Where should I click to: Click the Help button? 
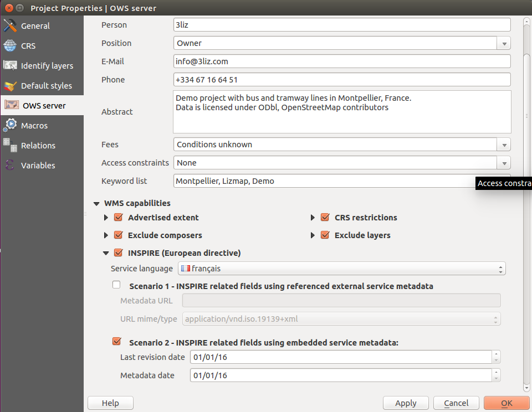(110, 403)
